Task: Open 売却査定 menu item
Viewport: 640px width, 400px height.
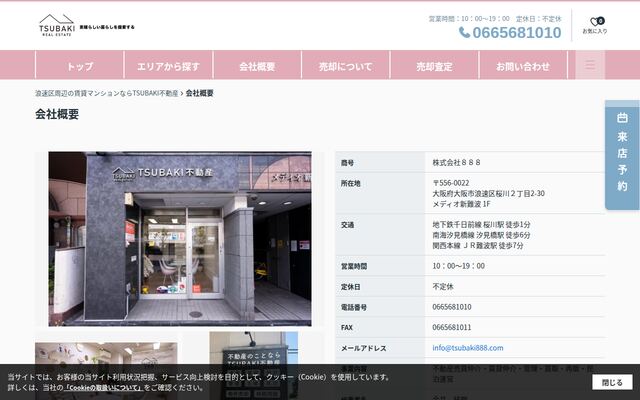Action: pyautogui.click(x=434, y=66)
